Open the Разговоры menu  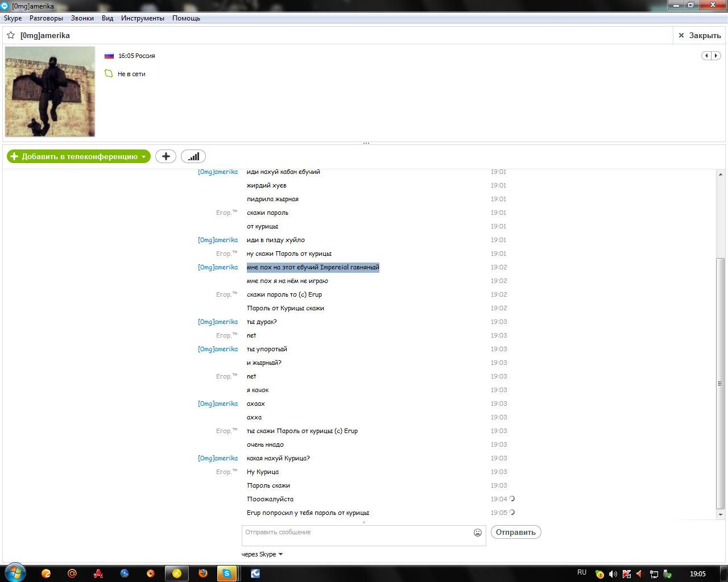(x=46, y=18)
